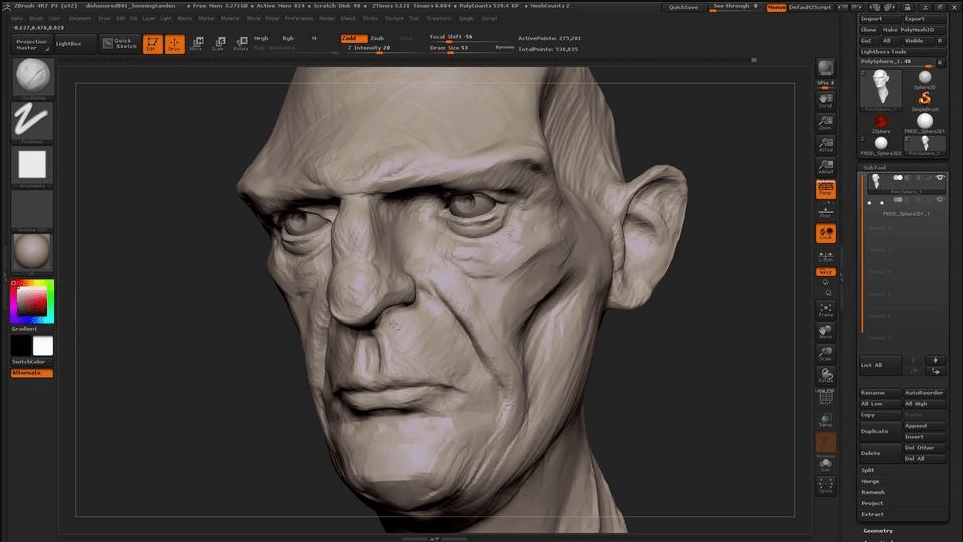Toggle visibility eye of PolySphere_1 subtool
Viewport: 963px width, 542px height.
(x=940, y=178)
